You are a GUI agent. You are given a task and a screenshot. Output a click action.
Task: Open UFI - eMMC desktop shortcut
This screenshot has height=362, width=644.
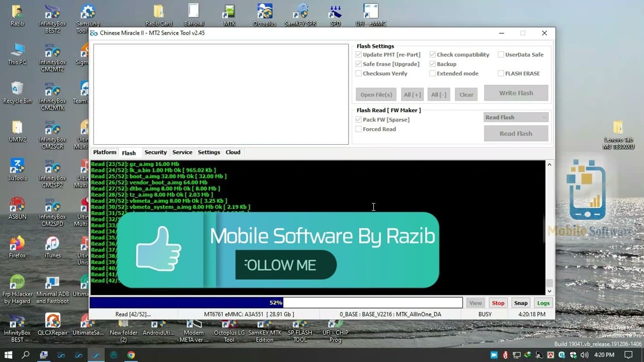point(371,15)
